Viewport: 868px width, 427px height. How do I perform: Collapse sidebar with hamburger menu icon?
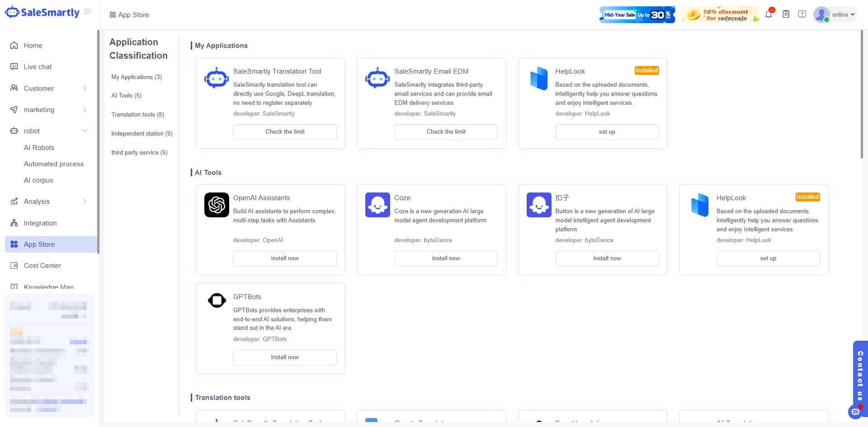pos(87,12)
